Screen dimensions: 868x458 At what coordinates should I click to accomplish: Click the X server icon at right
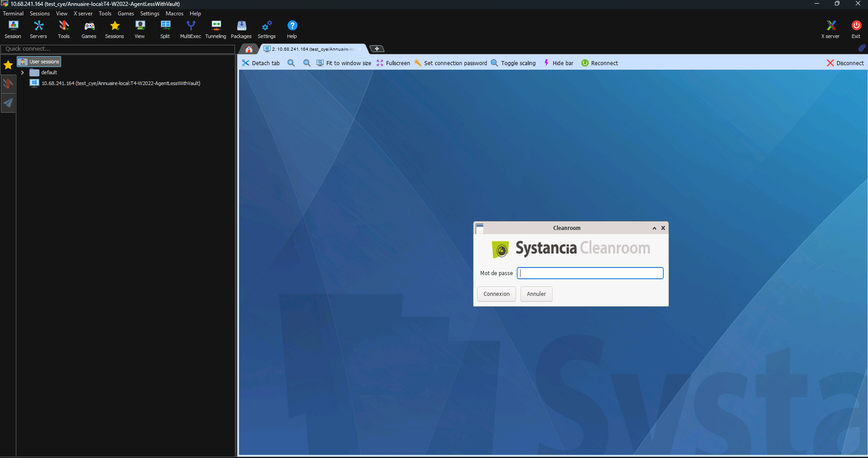pyautogui.click(x=830, y=29)
